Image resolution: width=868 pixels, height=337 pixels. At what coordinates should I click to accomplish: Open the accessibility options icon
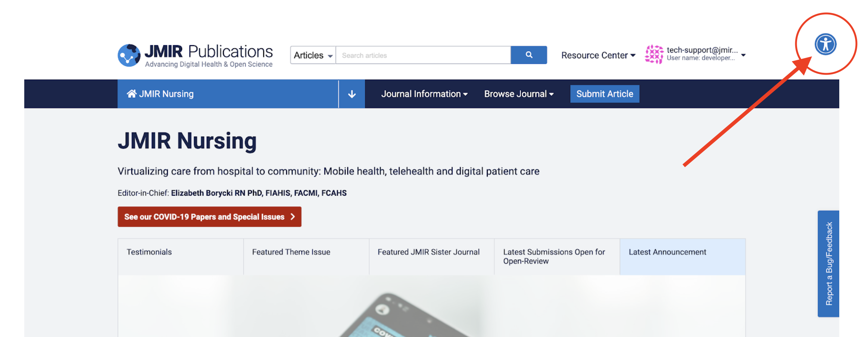pyautogui.click(x=825, y=44)
